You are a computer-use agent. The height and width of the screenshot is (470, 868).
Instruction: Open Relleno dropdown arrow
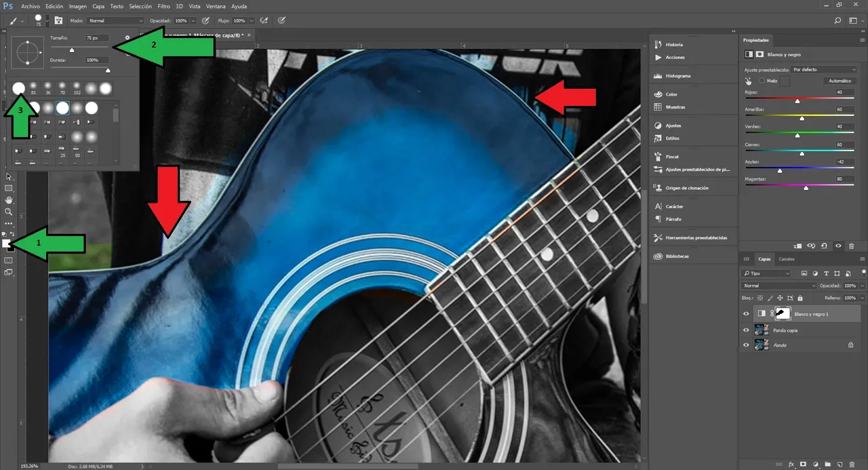tap(862, 298)
